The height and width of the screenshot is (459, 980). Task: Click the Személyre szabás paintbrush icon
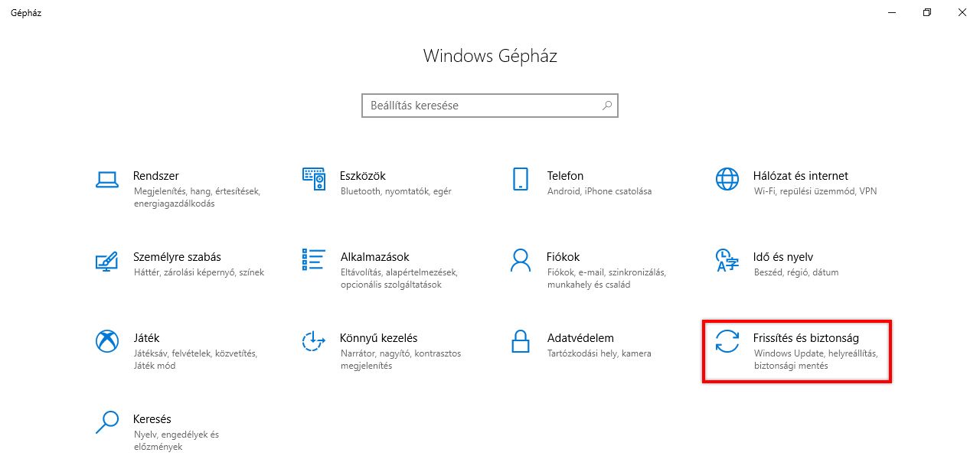pos(106,260)
